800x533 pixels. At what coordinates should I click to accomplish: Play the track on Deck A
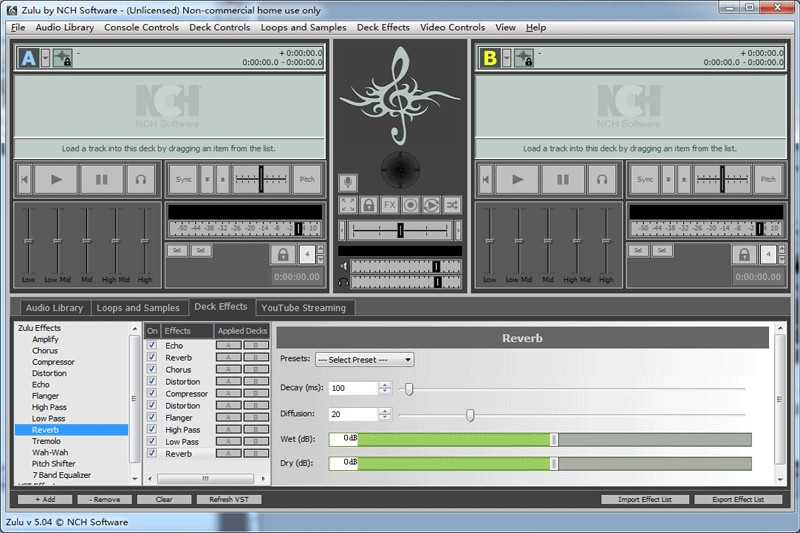[56, 179]
